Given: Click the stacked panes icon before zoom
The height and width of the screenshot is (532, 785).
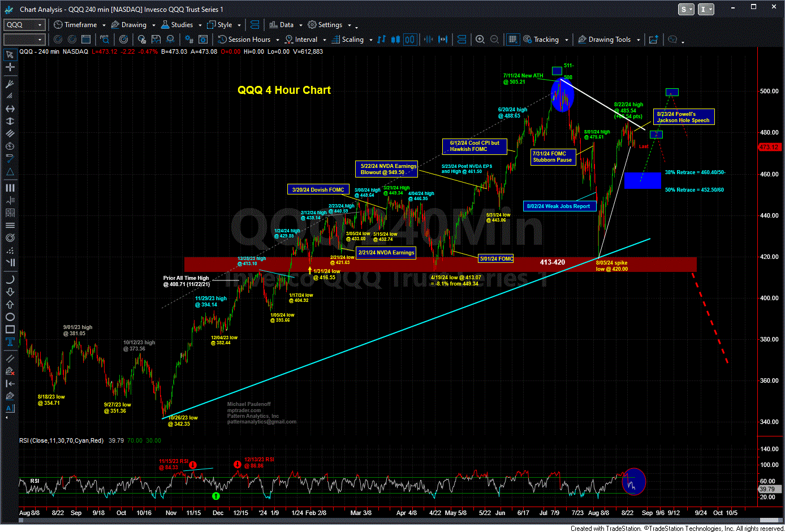Looking at the screenshot, I should 462,40.
